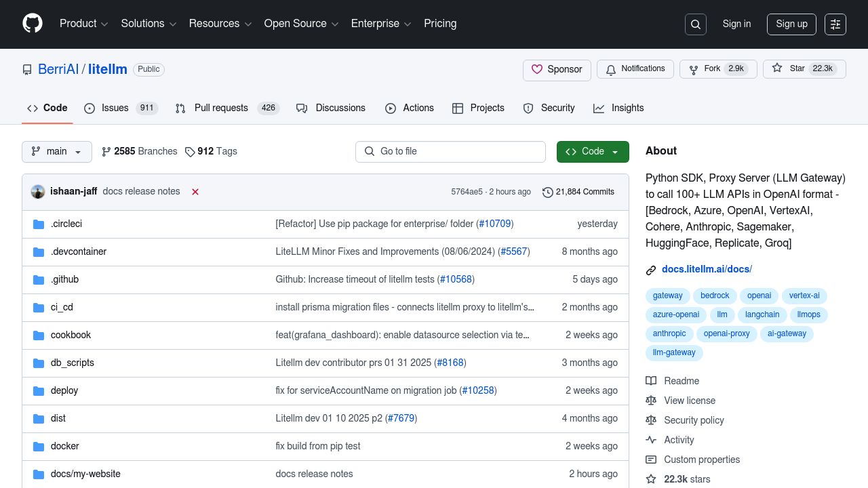This screenshot has width=868, height=488.
Task: Switch to the Issues tab
Action: click(x=121, y=108)
